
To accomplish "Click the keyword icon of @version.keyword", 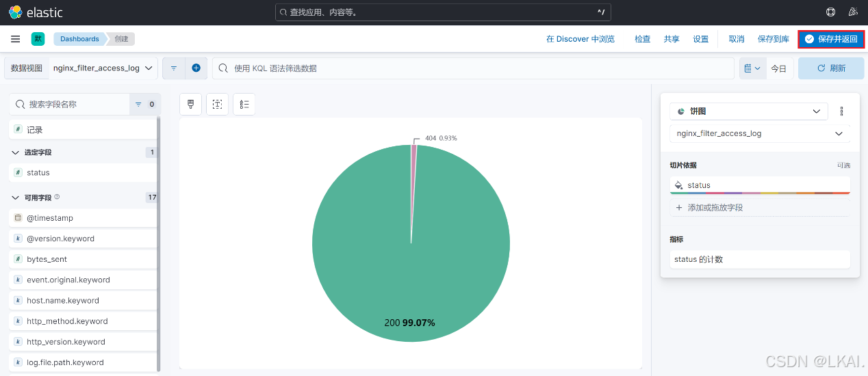I will 18,239.
